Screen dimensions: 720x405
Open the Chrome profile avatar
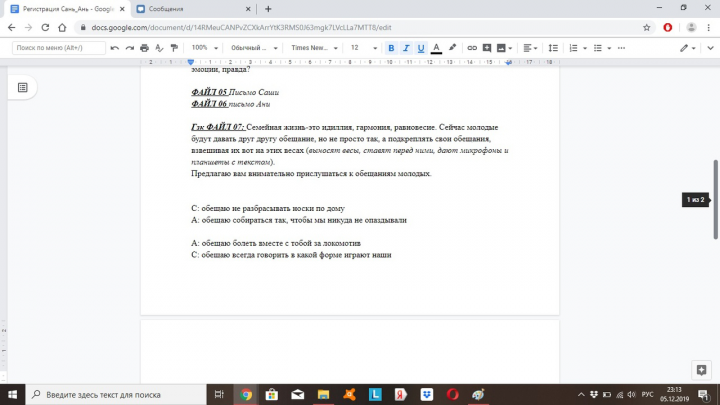691,28
